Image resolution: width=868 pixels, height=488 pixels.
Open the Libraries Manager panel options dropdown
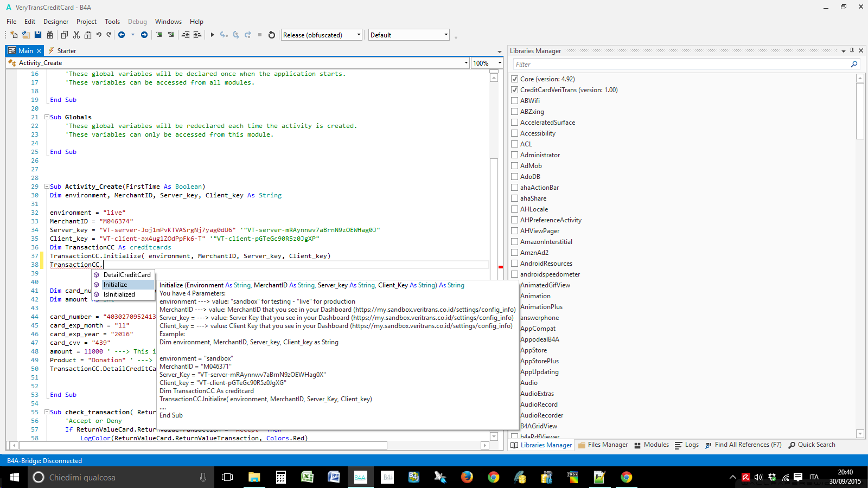point(844,51)
